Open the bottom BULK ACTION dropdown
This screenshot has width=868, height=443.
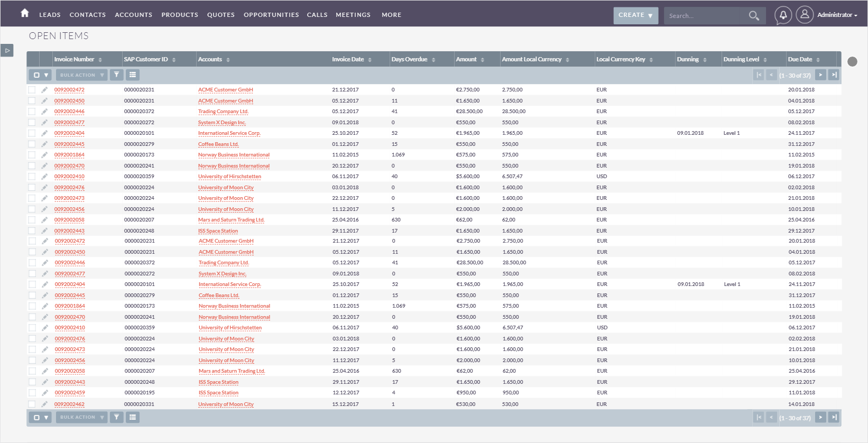point(81,417)
